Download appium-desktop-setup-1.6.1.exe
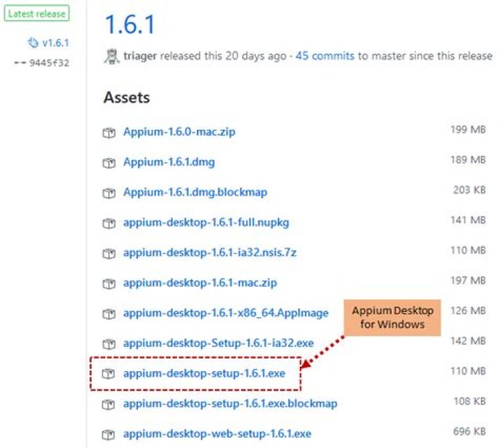 [x=204, y=373]
